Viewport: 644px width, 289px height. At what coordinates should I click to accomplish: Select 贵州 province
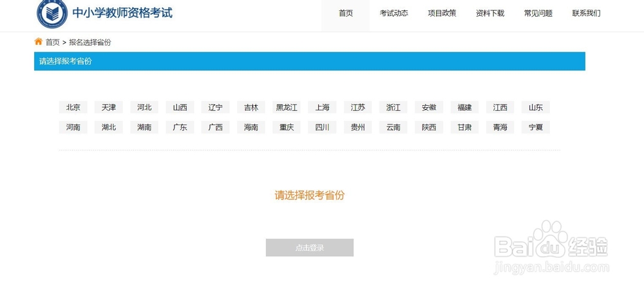click(x=357, y=127)
